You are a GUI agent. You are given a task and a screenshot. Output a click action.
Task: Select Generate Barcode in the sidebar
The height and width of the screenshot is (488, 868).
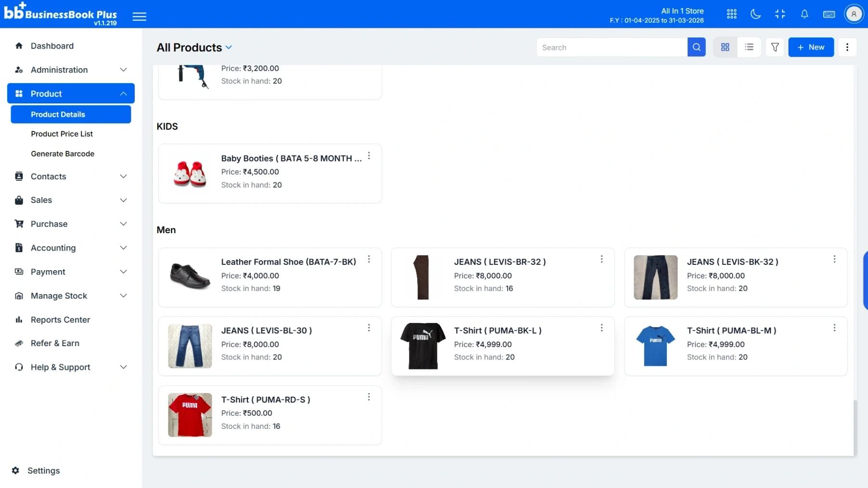[63, 153]
